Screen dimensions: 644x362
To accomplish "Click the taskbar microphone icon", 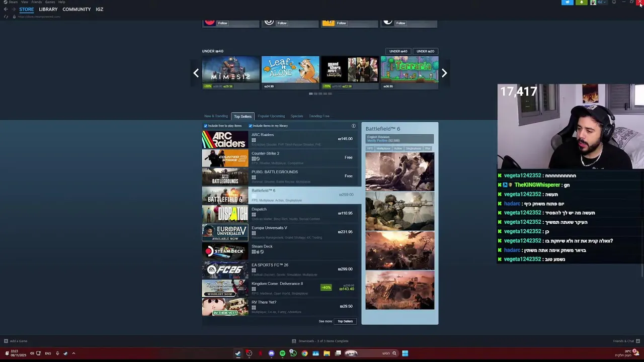I will click(57, 353).
